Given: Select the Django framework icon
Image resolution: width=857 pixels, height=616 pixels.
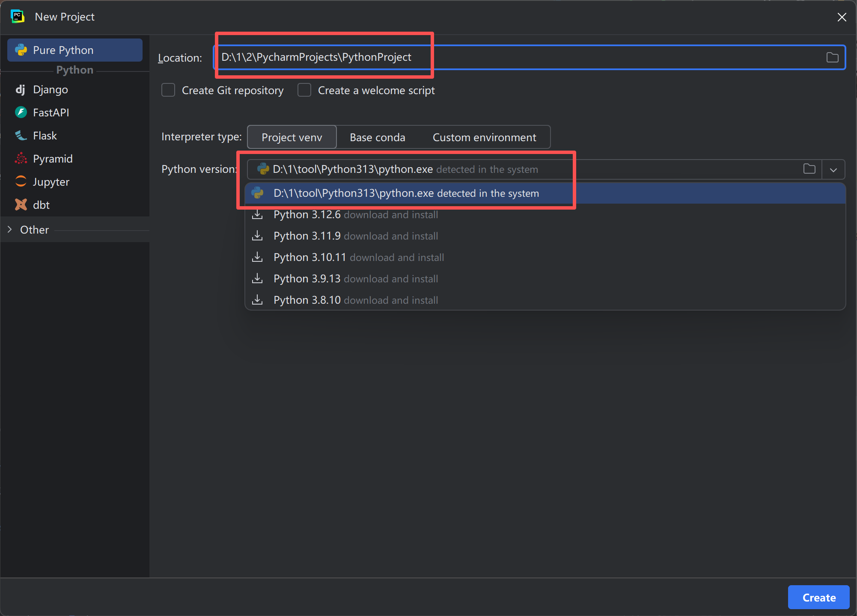Looking at the screenshot, I should (x=21, y=89).
